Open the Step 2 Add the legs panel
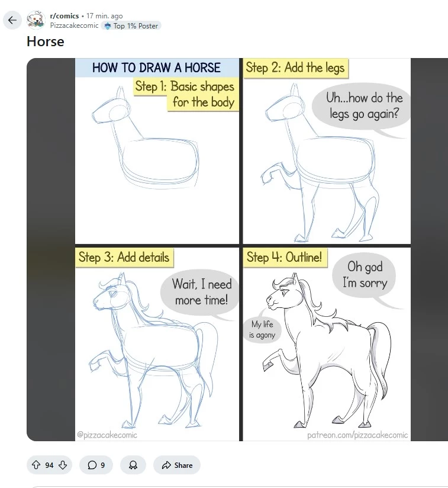This screenshot has width=448, height=488. point(327,151)
